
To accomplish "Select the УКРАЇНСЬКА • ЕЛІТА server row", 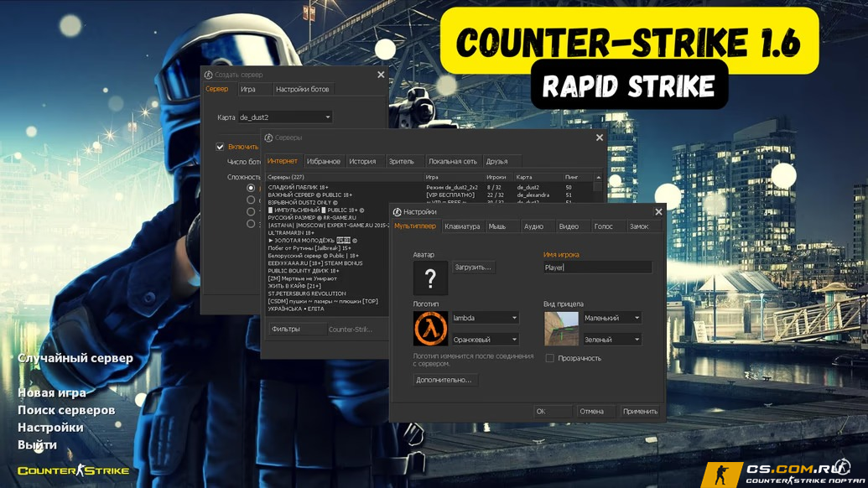I will (328, 309).
